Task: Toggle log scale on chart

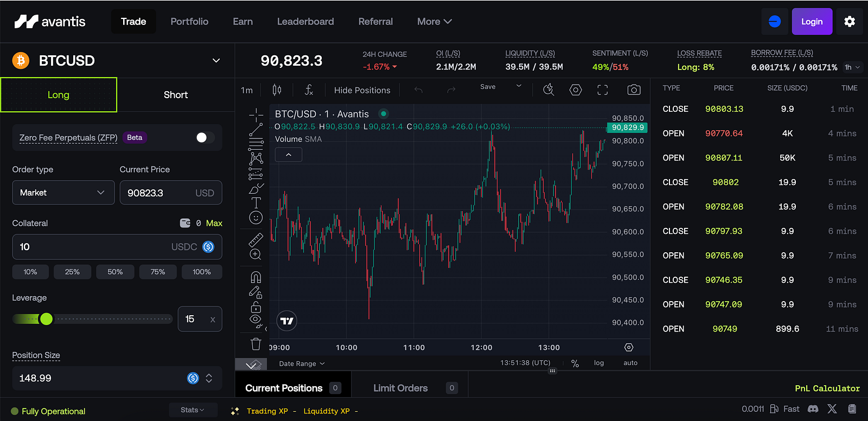Action: click(x=599, y=363)
